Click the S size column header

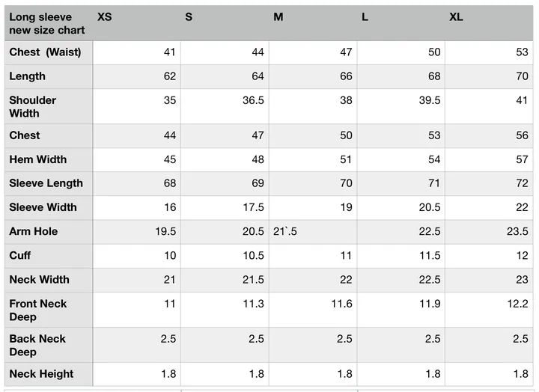click(x=189, y=17)
